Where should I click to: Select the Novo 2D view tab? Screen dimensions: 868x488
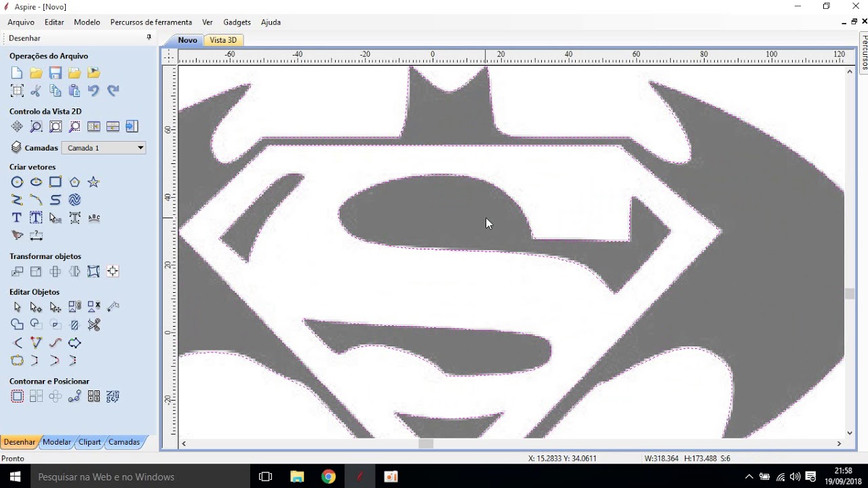(x=187, y=40)
